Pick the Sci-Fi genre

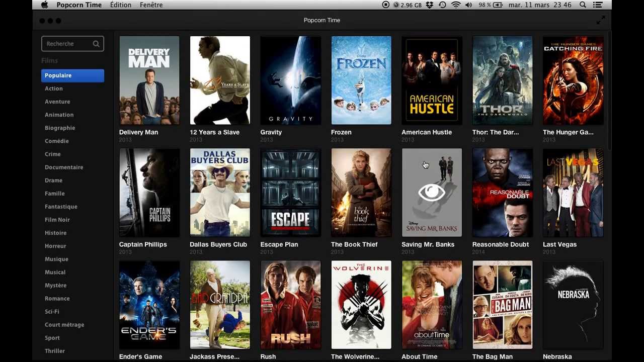coord(52,311)
